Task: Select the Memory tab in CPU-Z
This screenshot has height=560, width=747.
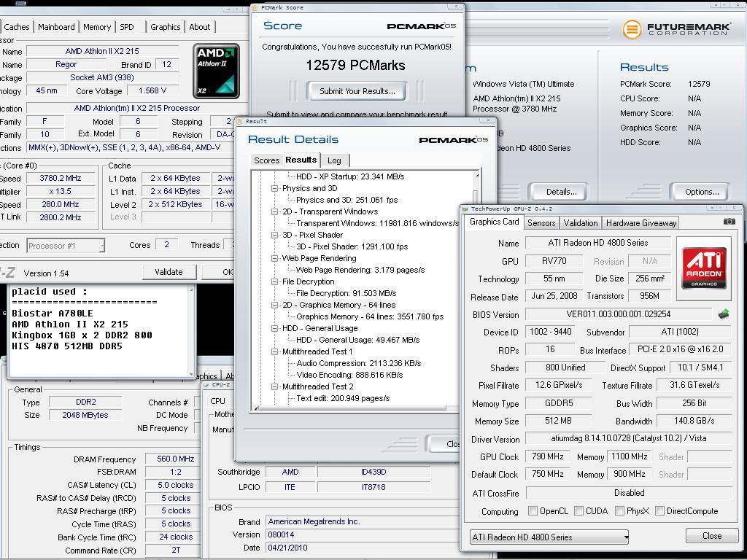Action: click(97, 27)
